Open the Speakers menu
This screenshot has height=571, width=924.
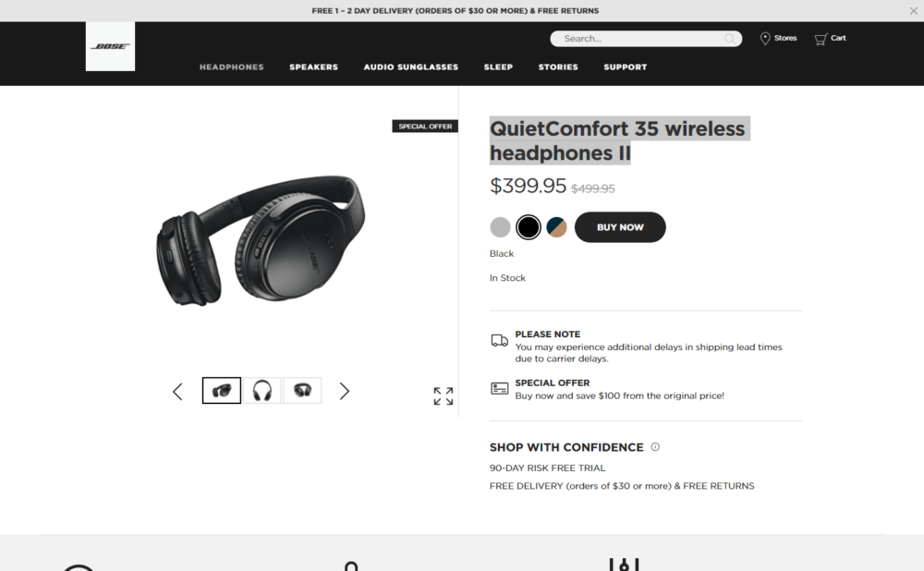(x=313, y=67)
